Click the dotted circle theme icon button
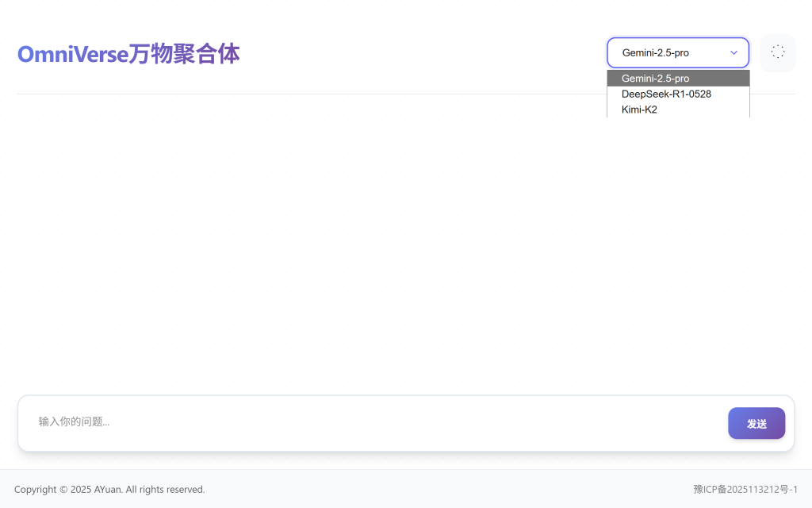Viewport: 812px width, 508px height. click(777, 52)
